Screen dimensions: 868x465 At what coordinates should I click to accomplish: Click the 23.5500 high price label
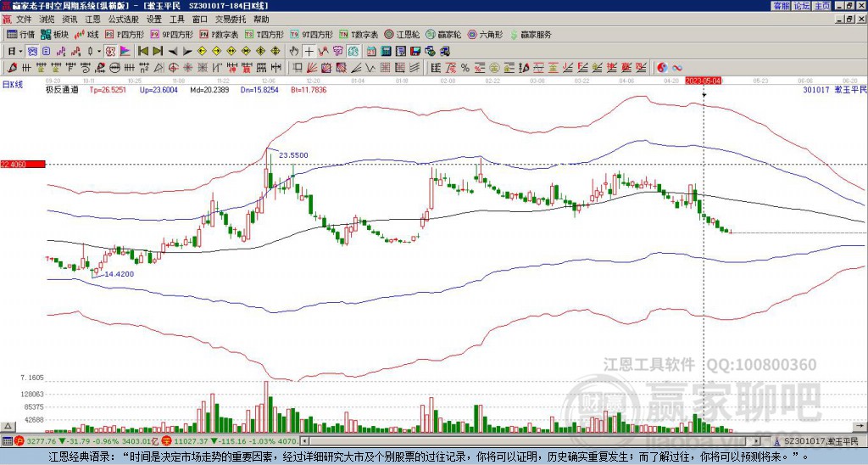tap(293, 155)
